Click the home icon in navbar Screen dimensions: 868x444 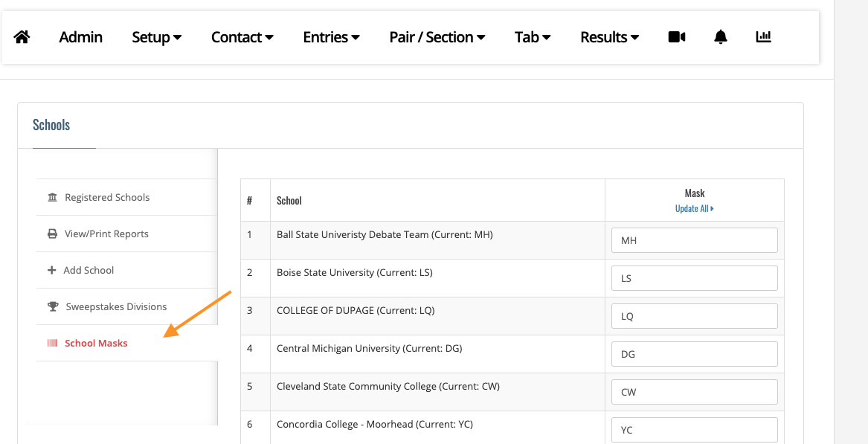coord(22,37)
